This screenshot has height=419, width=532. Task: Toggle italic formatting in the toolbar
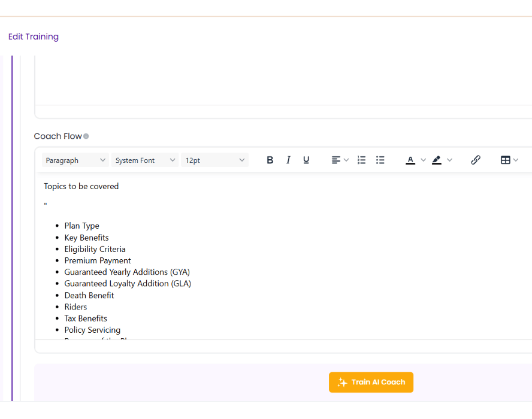[x=288, y=160]
